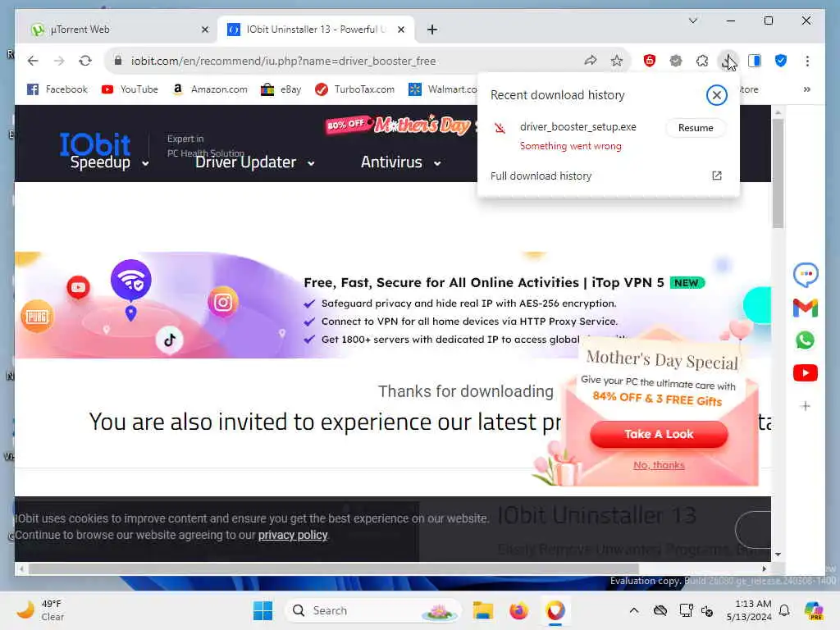Close the Recent download history popup
Viewport: 840px width, 630px height.
716,95
